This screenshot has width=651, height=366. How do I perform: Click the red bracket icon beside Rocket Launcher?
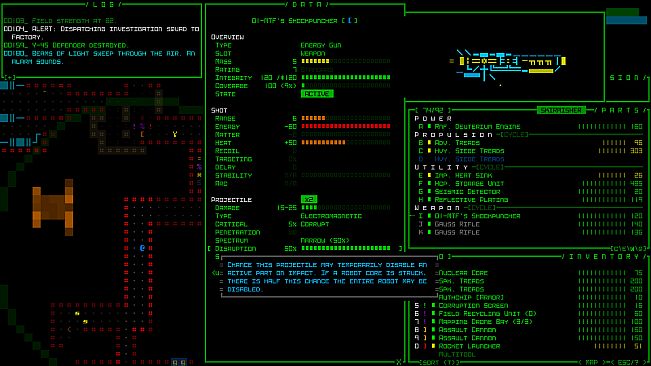pyautogui.click(x=424, y=346)
